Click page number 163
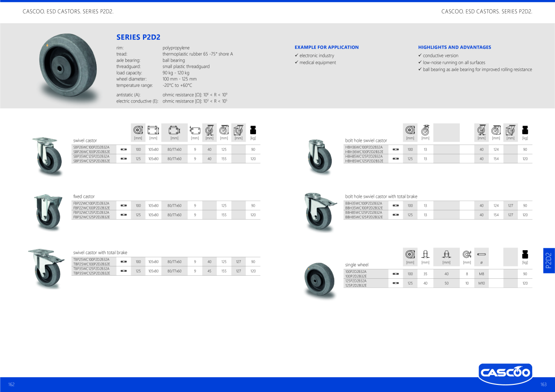This screenshot has height=392, width=555. tap(543, 384)
